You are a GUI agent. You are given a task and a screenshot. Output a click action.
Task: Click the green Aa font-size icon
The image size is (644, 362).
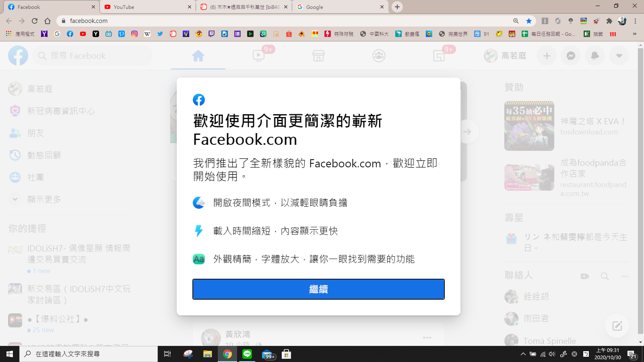[199, 259]
